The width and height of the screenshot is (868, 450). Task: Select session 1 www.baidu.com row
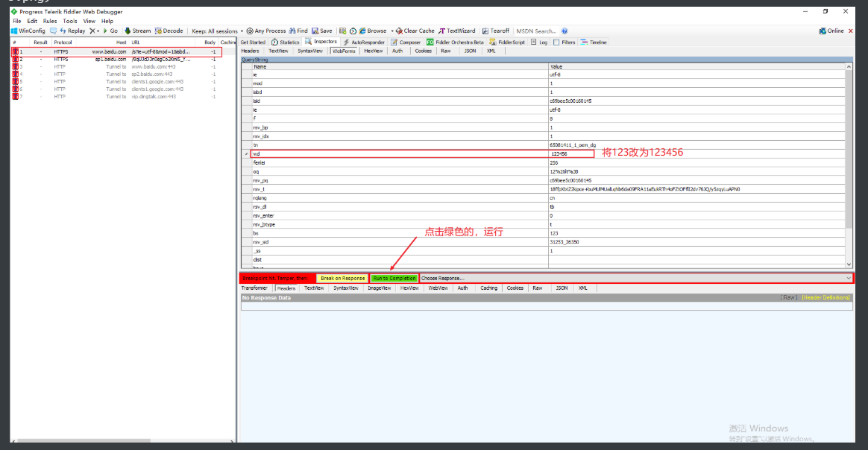(117, 52)
